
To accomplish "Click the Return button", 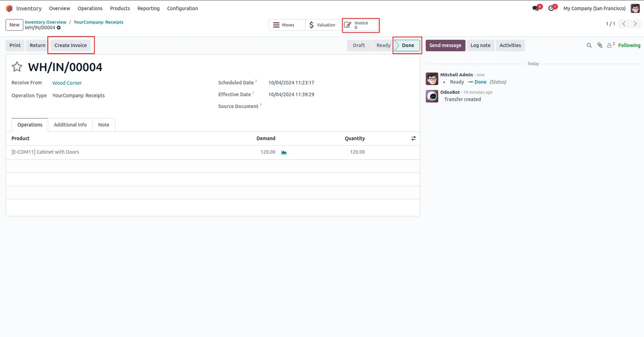I will (x=38, y=45).
